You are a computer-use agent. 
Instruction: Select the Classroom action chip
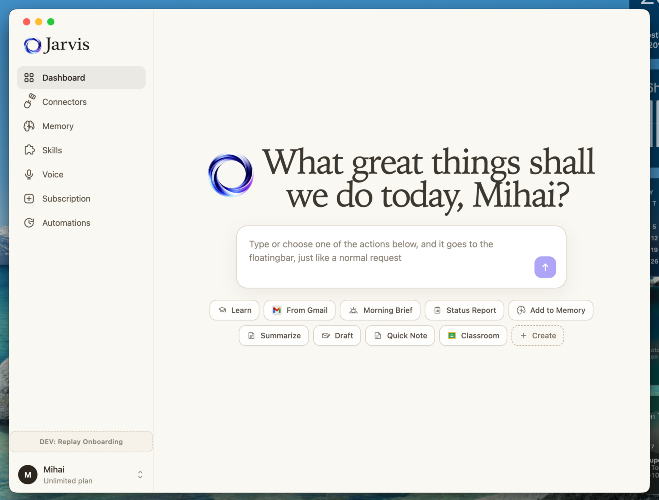tap(473, 335)
